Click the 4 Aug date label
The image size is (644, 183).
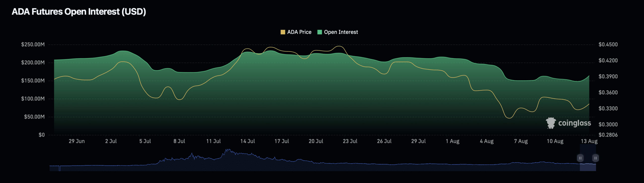487,141
